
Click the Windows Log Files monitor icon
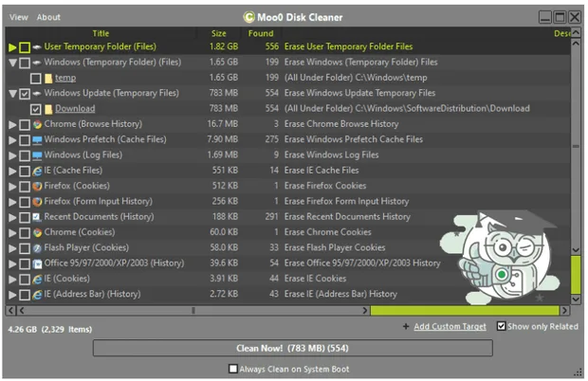point(37,155)
